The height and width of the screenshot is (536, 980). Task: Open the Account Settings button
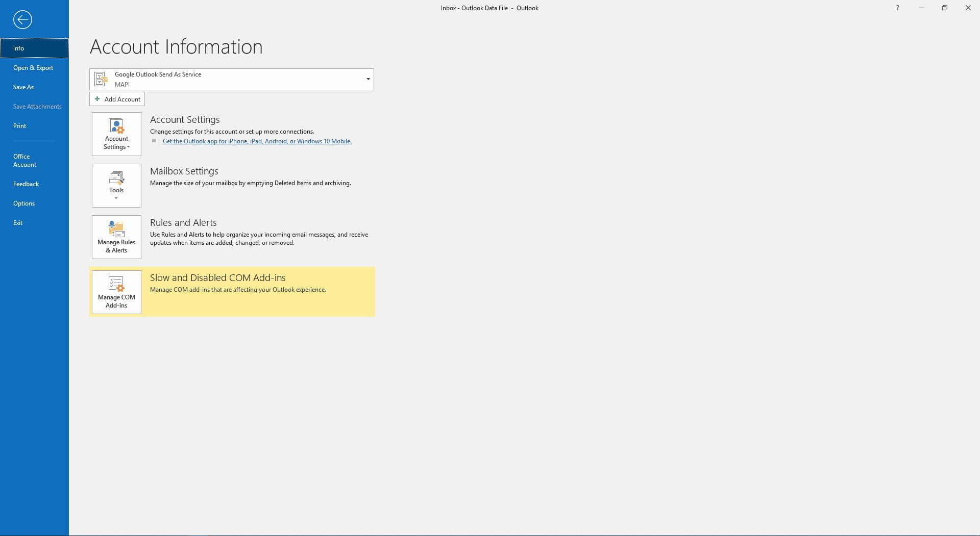pyautogui.click(x=116, y=134)
